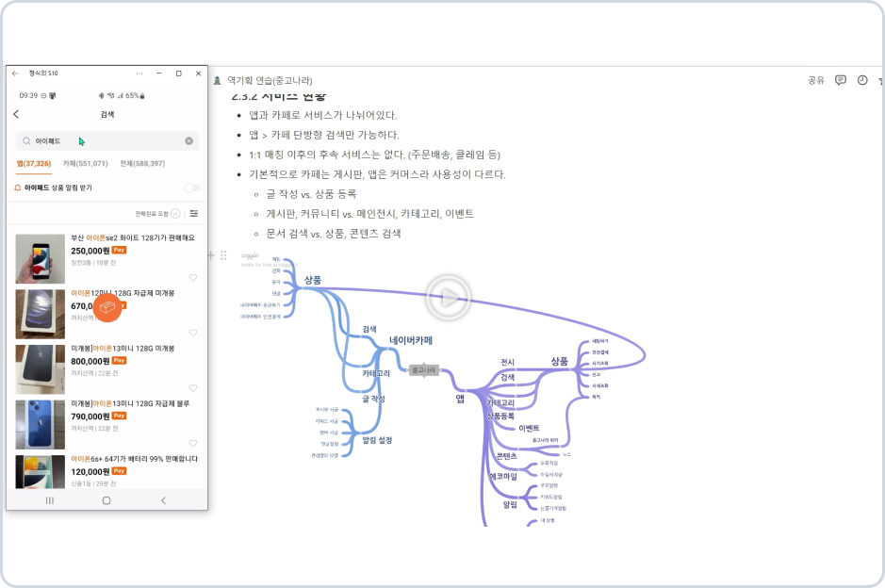Click the 공유 share button
This screenshot has width=885, height=588.
tap(816, 80)
